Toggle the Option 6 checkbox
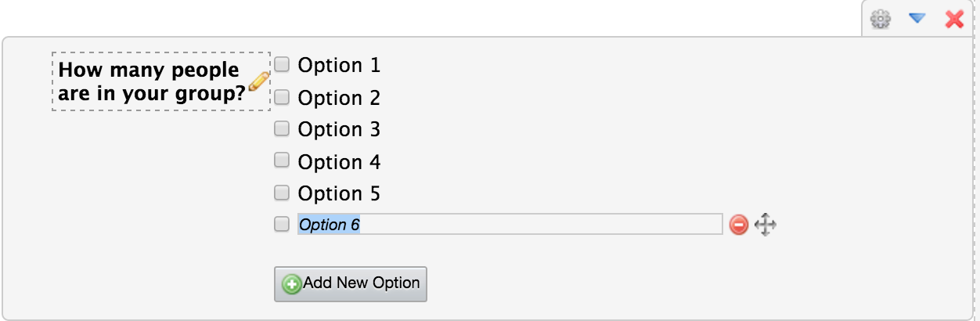This screenshot has height=321, width=980. click(282, 225)
